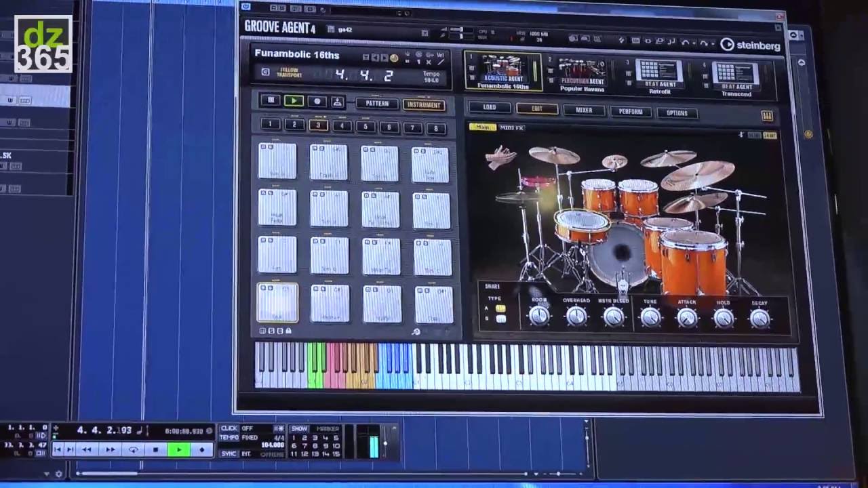The image size is (868, 488).
Task: Select Beat Agent Retrofit kit slot
Action: point(659,77)
